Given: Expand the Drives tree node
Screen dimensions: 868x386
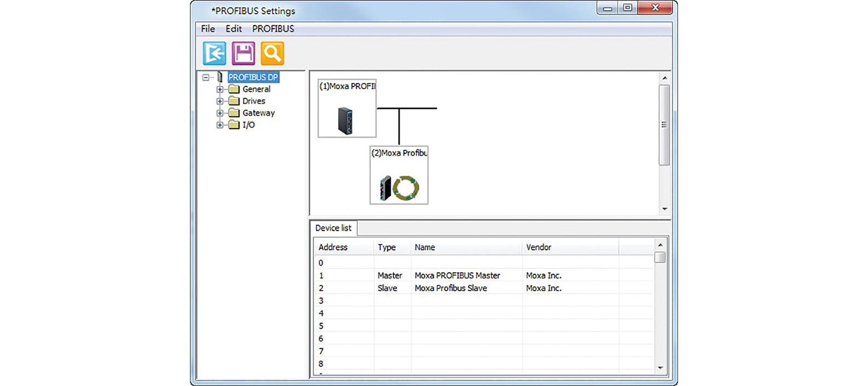Looking at the screenshot, I should pos(220,101).
